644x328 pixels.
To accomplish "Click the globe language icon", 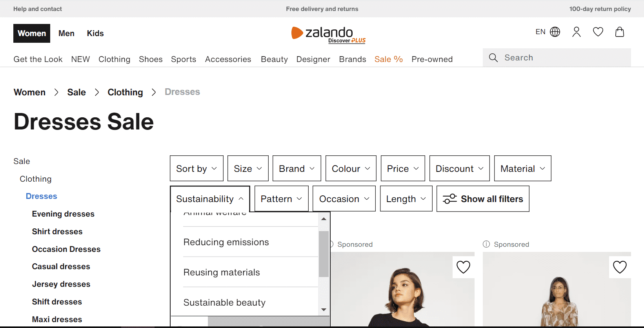I will (x=555, y=32).
